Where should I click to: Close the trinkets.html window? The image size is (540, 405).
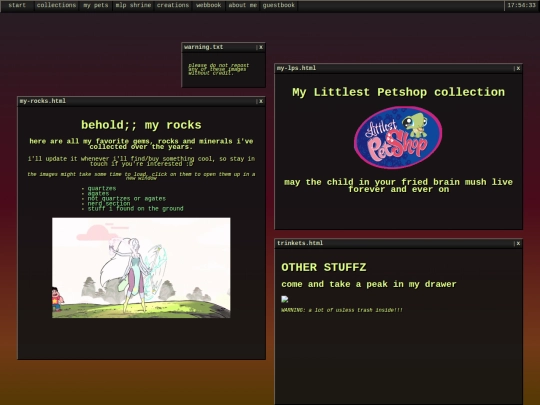click(x=518, y=243)
